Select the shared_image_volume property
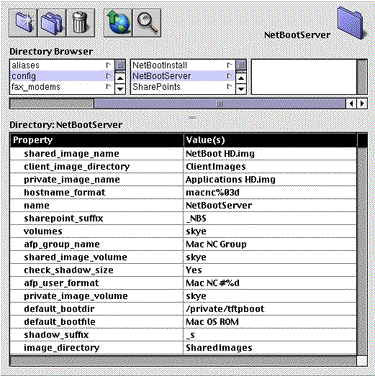375x376 pixels. (x=75, y=257)
